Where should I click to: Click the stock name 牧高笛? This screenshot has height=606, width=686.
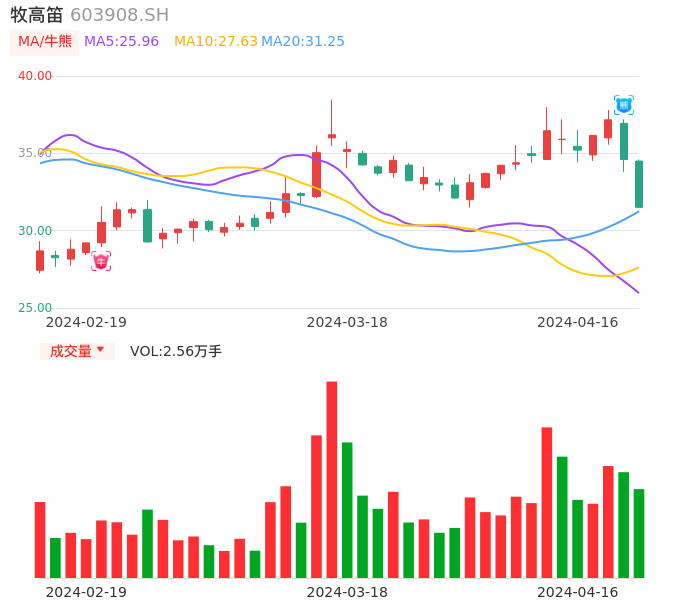(37, 15)
